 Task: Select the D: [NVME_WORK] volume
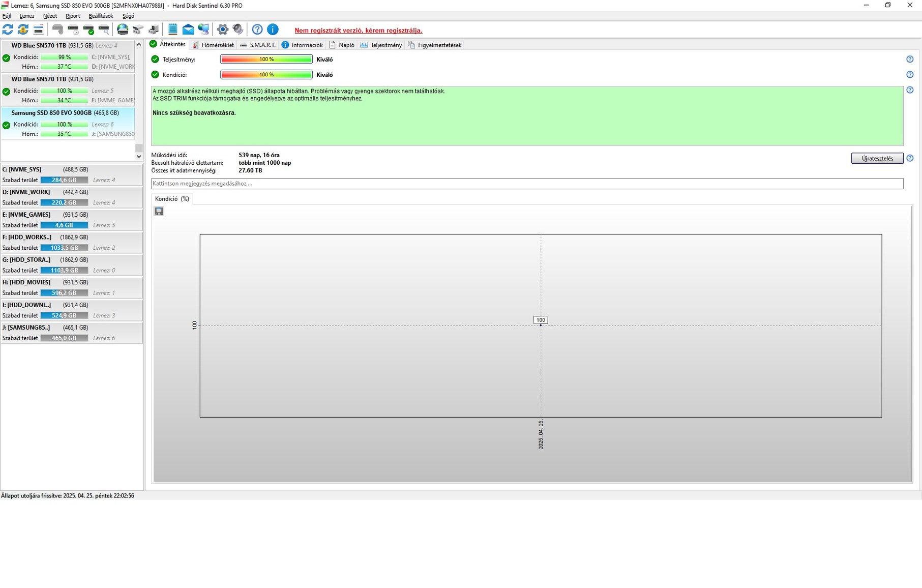(x=72, y=197)
